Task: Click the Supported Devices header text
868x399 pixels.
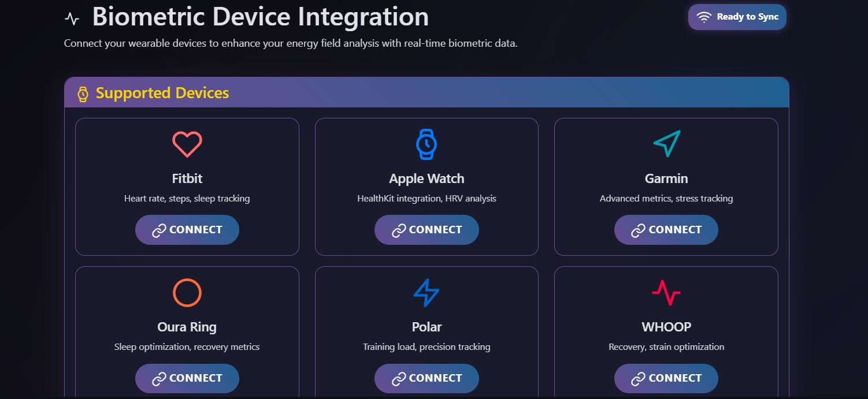Action: click(162, 93)
